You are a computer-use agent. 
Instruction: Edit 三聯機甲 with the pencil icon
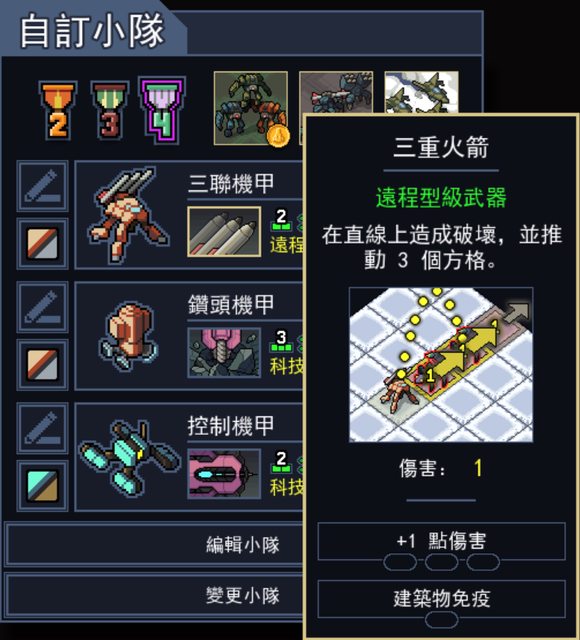[x=42, y=187]
